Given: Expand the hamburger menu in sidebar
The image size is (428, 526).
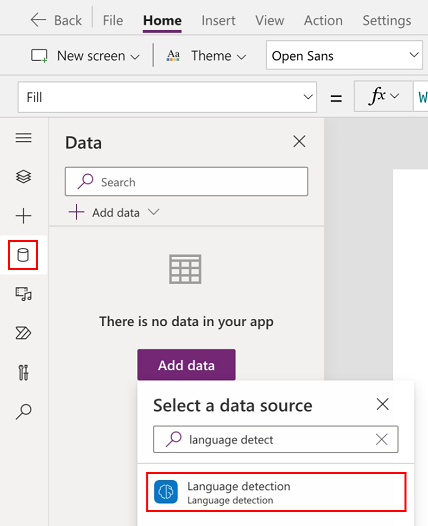Looking at the screenshot, I should [23, 138].
